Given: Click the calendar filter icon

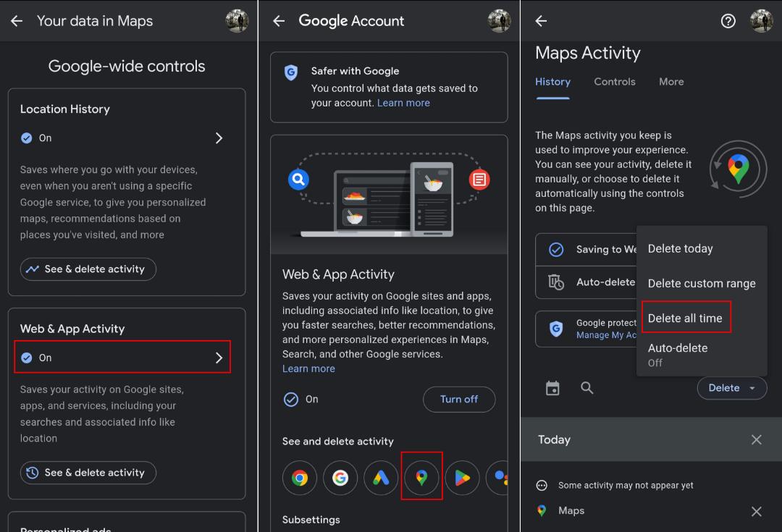Looking at the screenshot, I should tap(552, 388).
